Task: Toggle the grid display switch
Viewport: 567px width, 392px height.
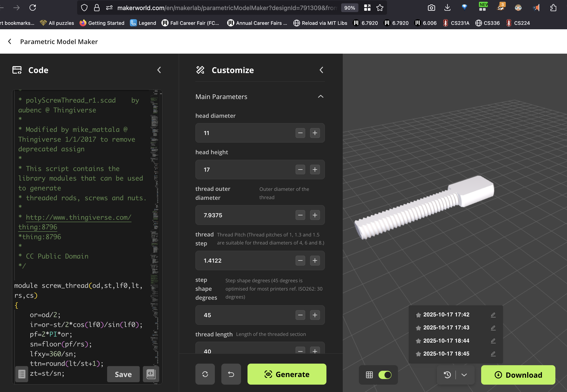Action: click(x=385, y=375)
